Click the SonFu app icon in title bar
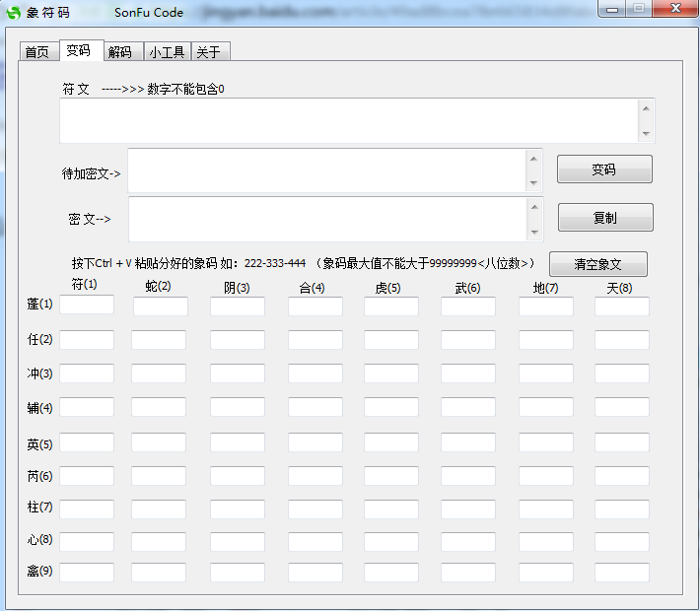This screenshot has width=700, height=611. click(14, 12)
